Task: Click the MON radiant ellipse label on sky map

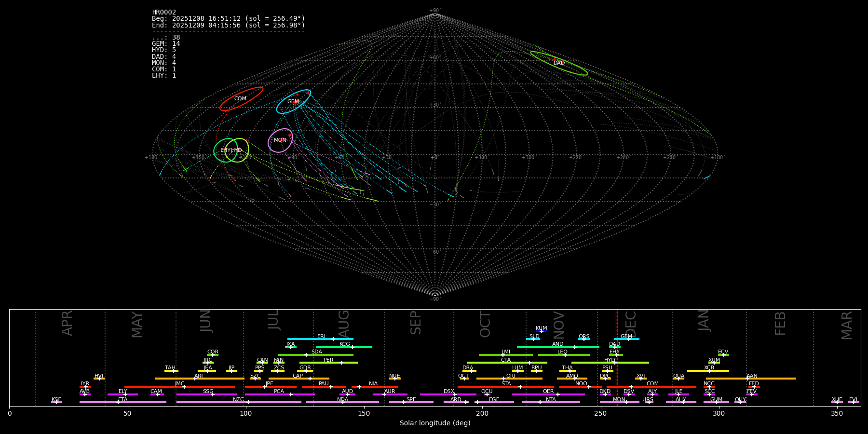Action: pos(280,140)
